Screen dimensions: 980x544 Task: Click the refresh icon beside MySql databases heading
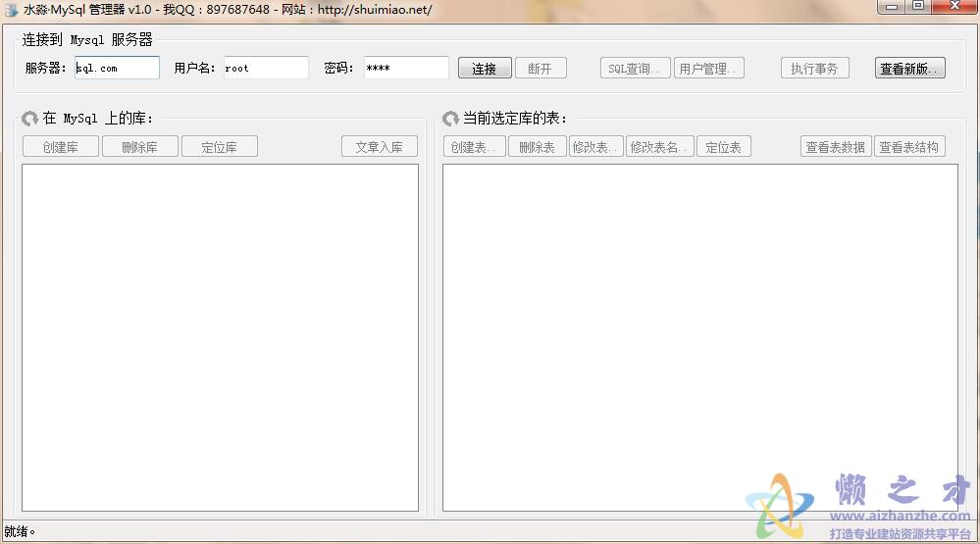click(x=29, y=119)
